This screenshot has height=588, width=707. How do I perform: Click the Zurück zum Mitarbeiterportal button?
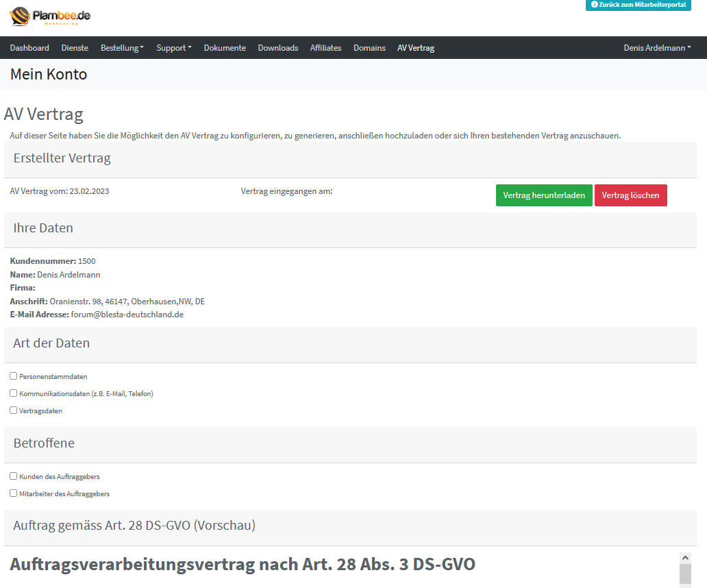638,5
